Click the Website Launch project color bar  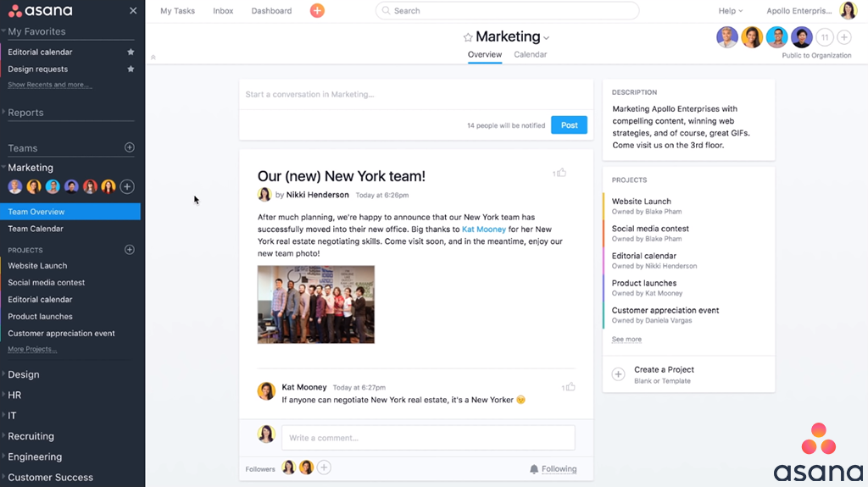[604, 206]
